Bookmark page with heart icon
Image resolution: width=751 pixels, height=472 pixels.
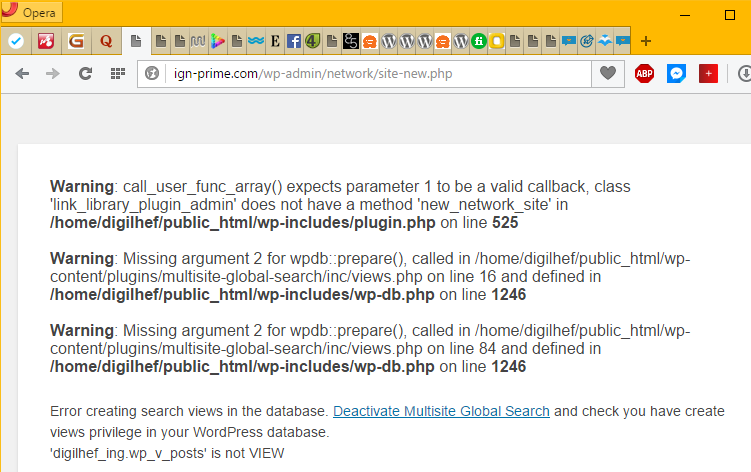[x=608, y=73]
